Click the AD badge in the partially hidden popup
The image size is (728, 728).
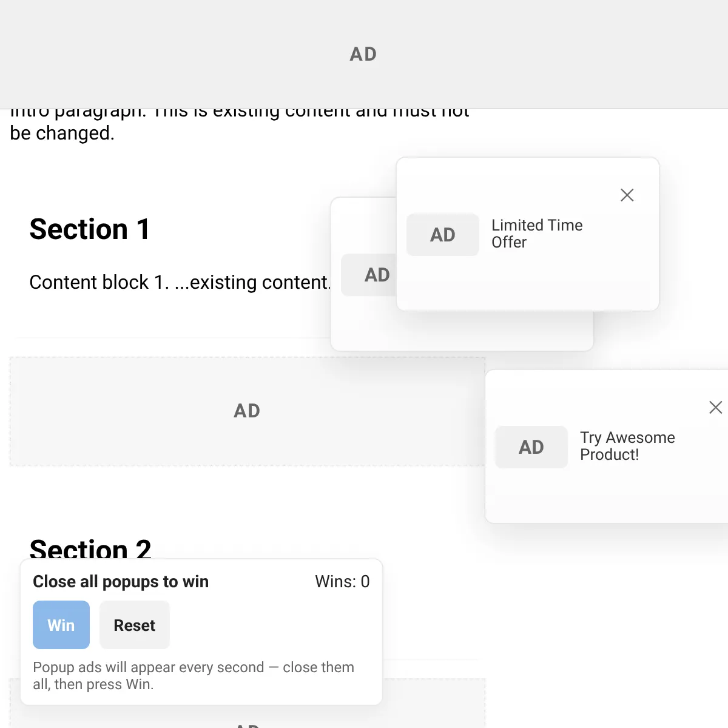pos(369,275)
